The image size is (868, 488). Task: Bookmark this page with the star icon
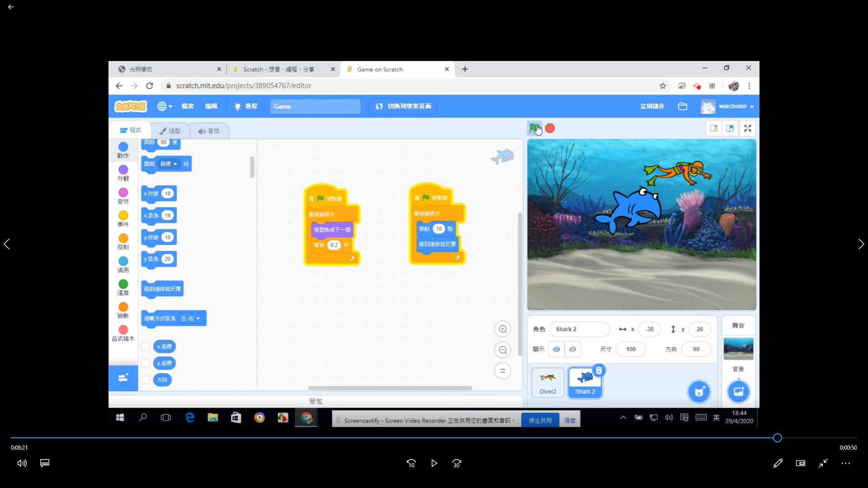(x=663, y=86)
